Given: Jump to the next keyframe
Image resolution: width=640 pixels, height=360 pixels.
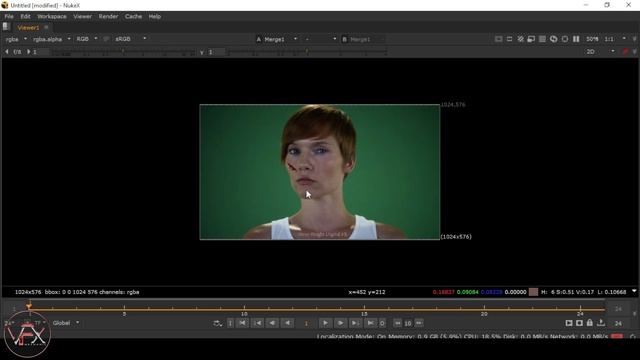Looking at the screenshot, I should (355, 323).
